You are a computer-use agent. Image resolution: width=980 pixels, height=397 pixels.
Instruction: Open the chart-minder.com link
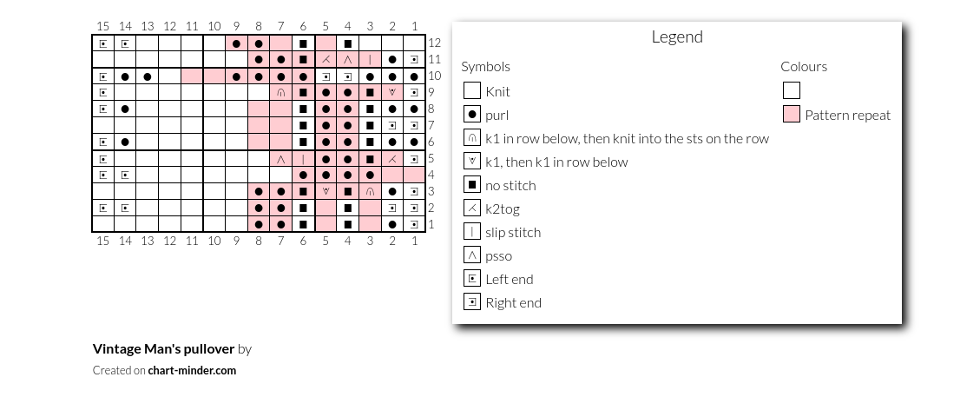click(192, 370)
